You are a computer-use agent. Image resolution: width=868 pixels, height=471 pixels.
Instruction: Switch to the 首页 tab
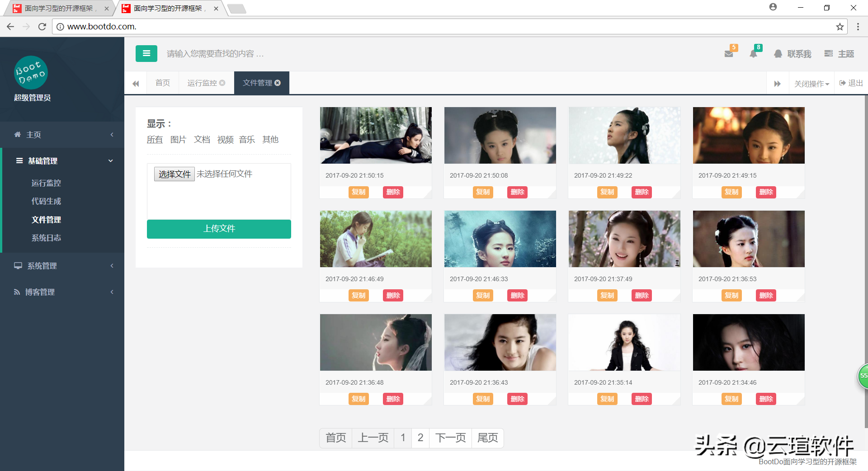click(x=163, y=83)
